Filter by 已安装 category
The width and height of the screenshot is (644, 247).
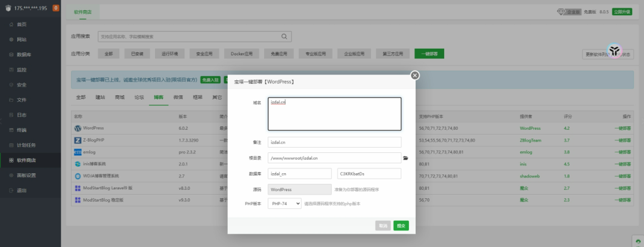click(x=137, y=54)
